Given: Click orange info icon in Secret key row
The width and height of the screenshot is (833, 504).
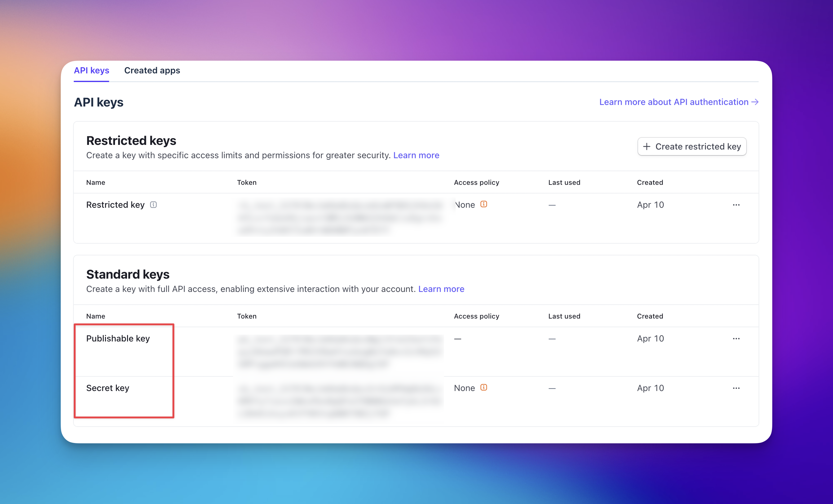Looking at the screenshot, I should click(x=484, y=388).
